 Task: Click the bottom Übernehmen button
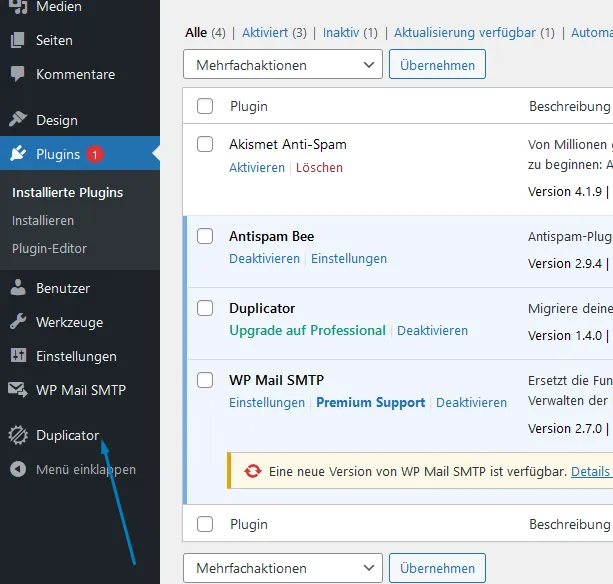pos(437,568)
